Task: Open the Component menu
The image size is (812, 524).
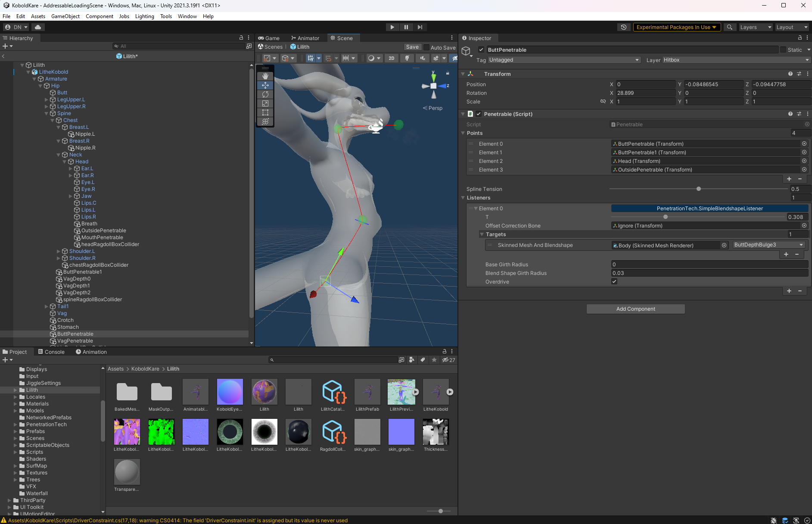Action: tap(100, 16)
